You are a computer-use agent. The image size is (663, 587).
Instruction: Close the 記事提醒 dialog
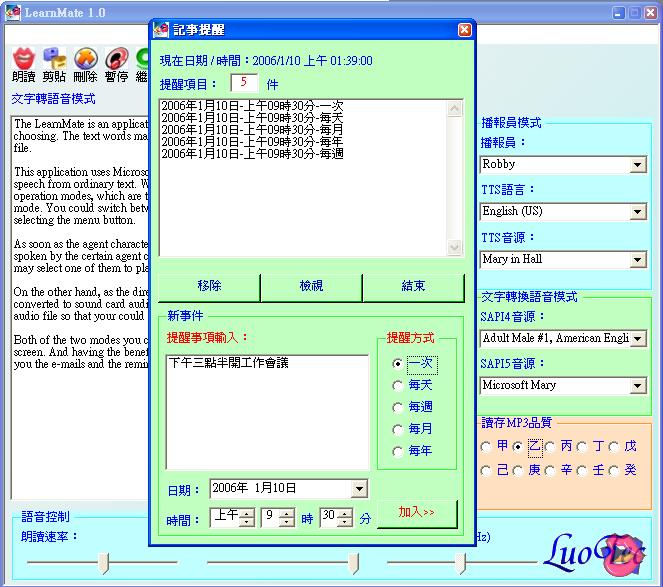(x=464, y=30)
